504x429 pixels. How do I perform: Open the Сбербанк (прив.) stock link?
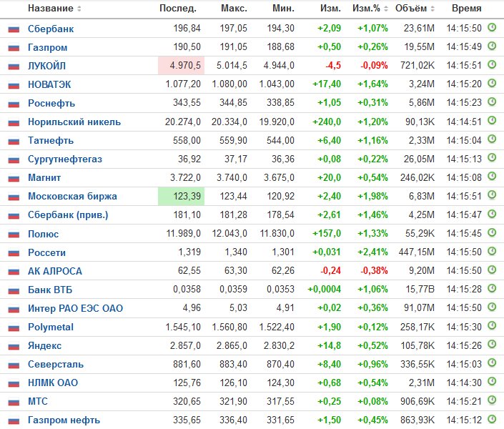click(x=68, y=214)
